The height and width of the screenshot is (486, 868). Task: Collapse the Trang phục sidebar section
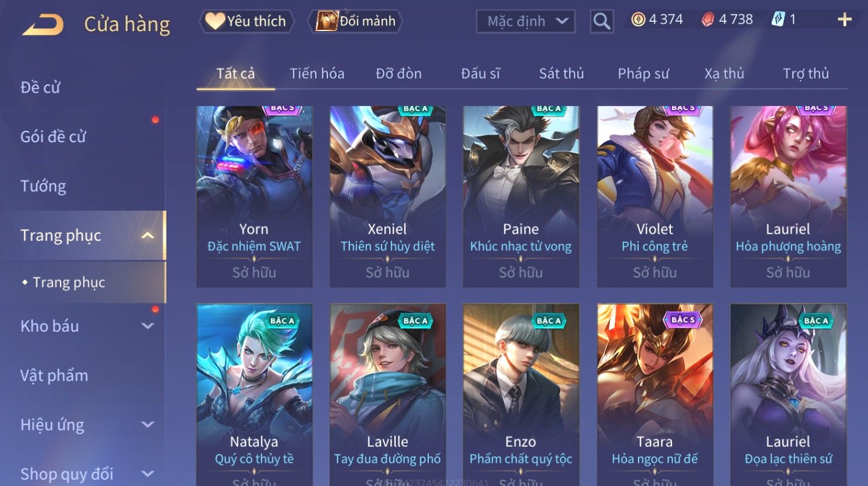click(x=148, y=236)
